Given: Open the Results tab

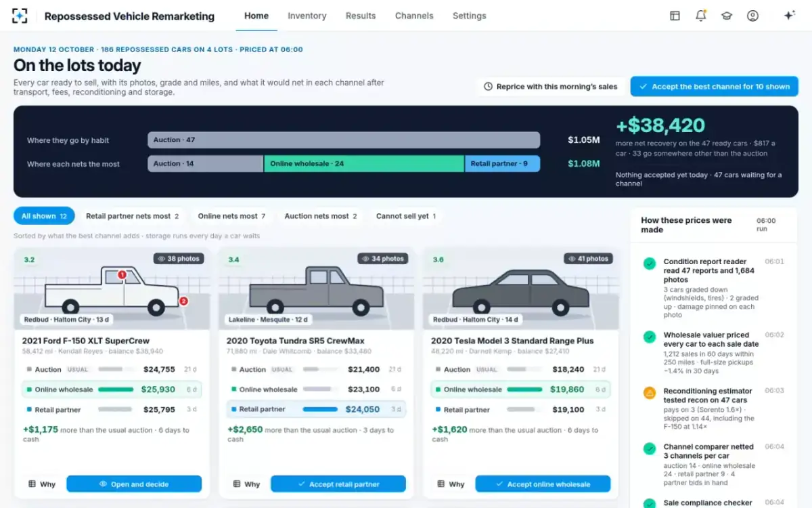Looking at the screenshot, I should (x=361, y=16).
